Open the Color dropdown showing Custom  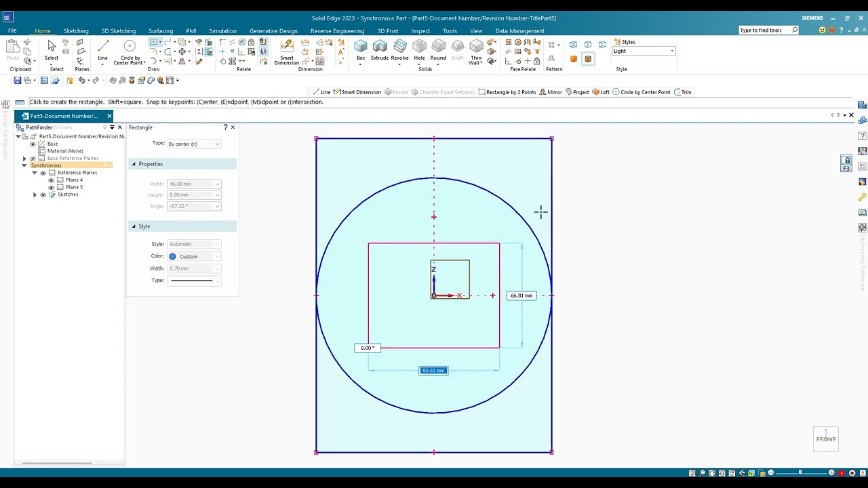(194, 256)
